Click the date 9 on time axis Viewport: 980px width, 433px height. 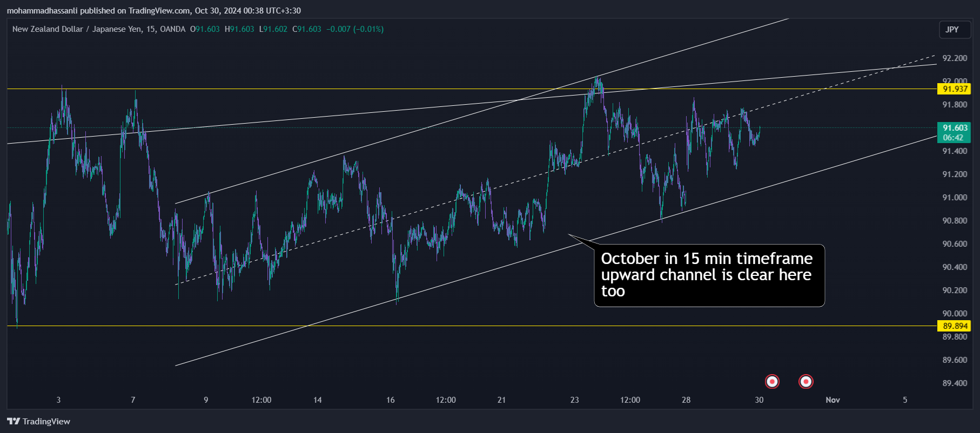point(206,400)
